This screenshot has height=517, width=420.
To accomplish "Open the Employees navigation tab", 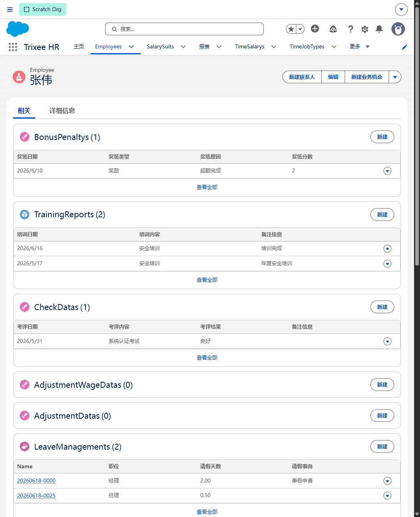I will click(x=108, y=46).
